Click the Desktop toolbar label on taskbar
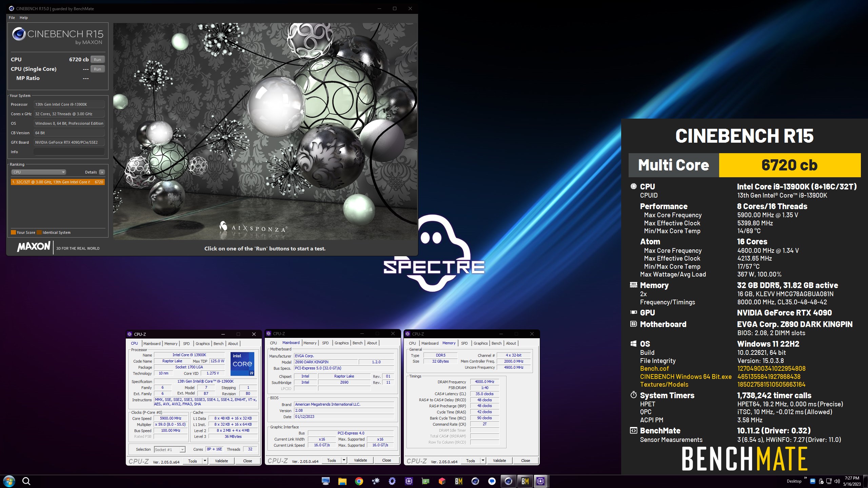Image resolution: width=868 pixels, height=488 pixels. (x=794, y=481)
